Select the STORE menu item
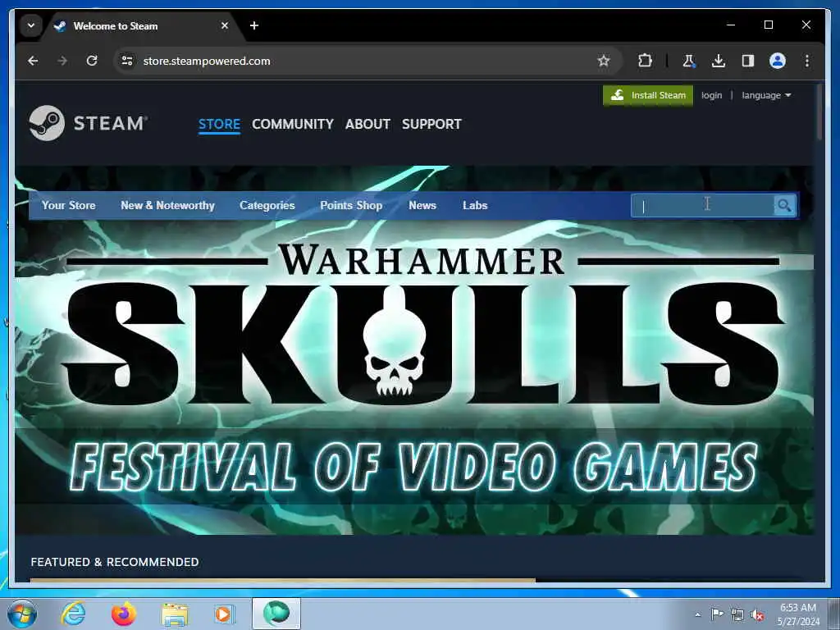This screenshot has height=630, width=840. (219, 125)
